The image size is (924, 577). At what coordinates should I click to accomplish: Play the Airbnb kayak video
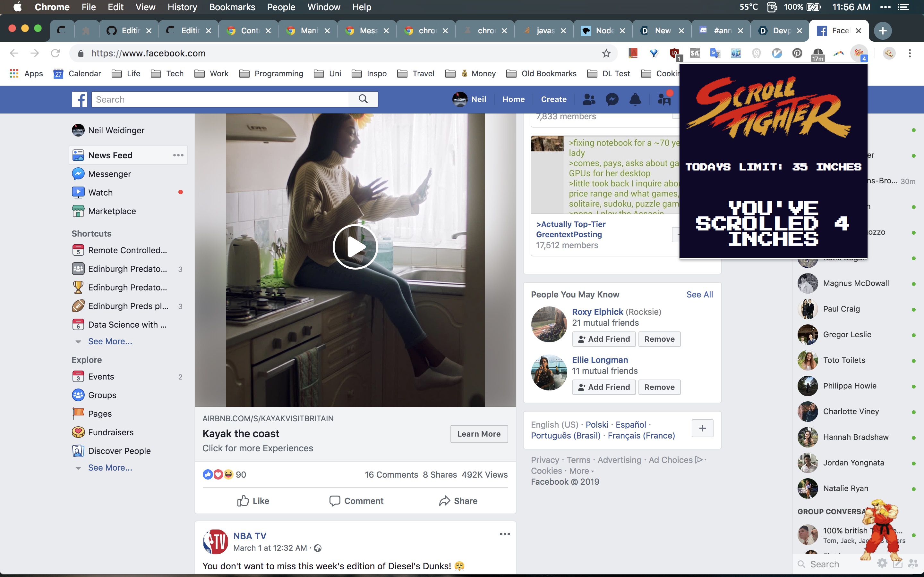pos(355,247)
